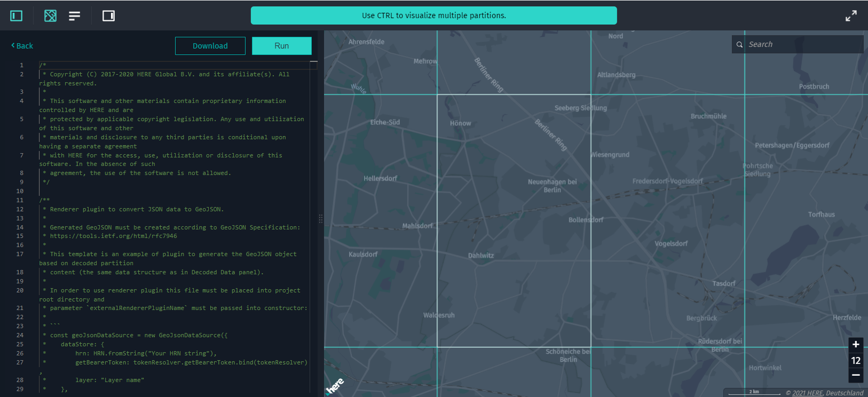Click the panel splitter handle dots
This screenshot has height=397, width=868.
[x=321, y=219]
